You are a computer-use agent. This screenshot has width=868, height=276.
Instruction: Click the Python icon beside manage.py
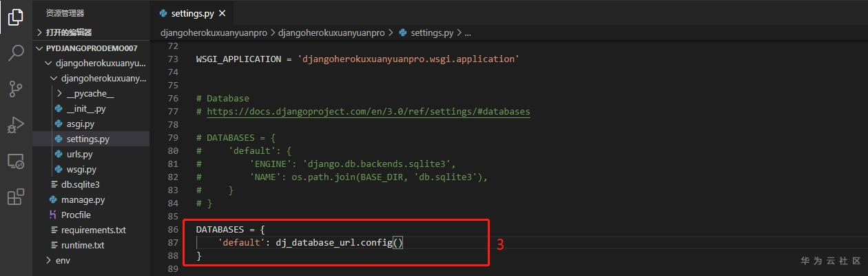(x=54, y=200)
